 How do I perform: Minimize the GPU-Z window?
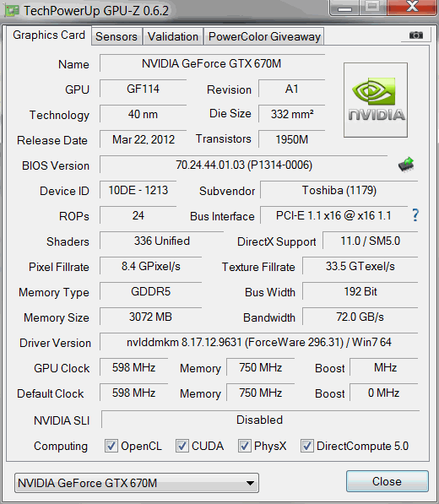coord(344,7)
